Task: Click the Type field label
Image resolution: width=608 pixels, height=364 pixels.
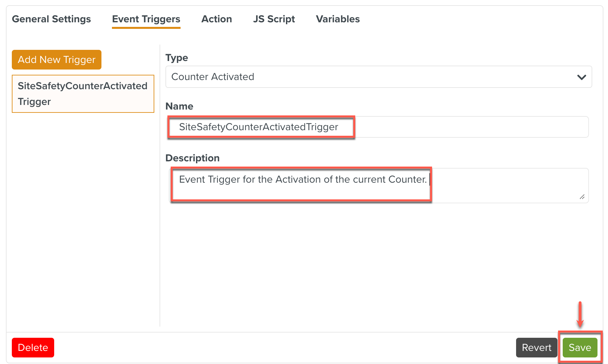Action: pyautogui.click(x=177, y=58)
